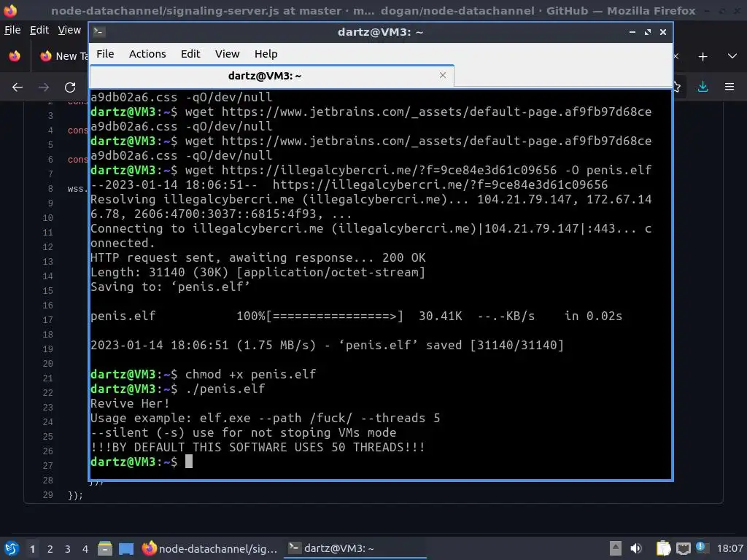Open Firefox View menu
The width and height of the screenshot is (747, 560).
click(x=69, y=30)
